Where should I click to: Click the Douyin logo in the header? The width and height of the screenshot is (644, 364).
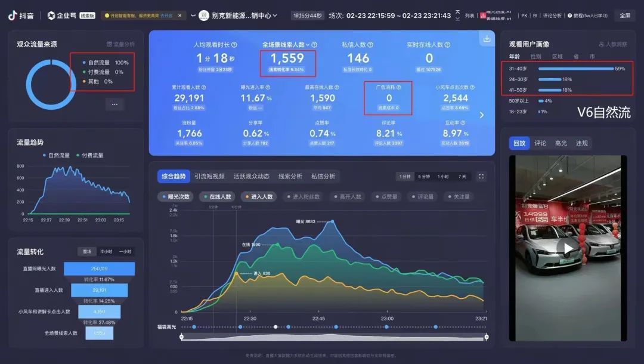[20, 16]
